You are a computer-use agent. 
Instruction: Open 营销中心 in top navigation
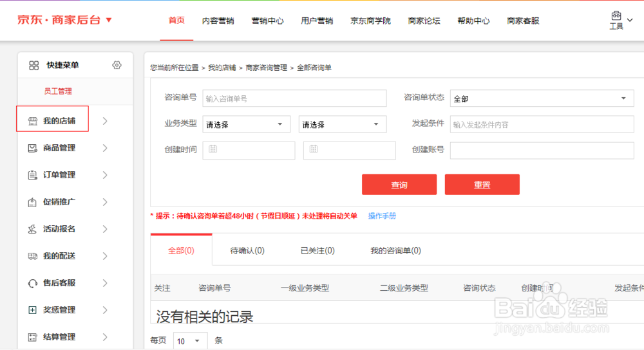(x=267, y=21)
